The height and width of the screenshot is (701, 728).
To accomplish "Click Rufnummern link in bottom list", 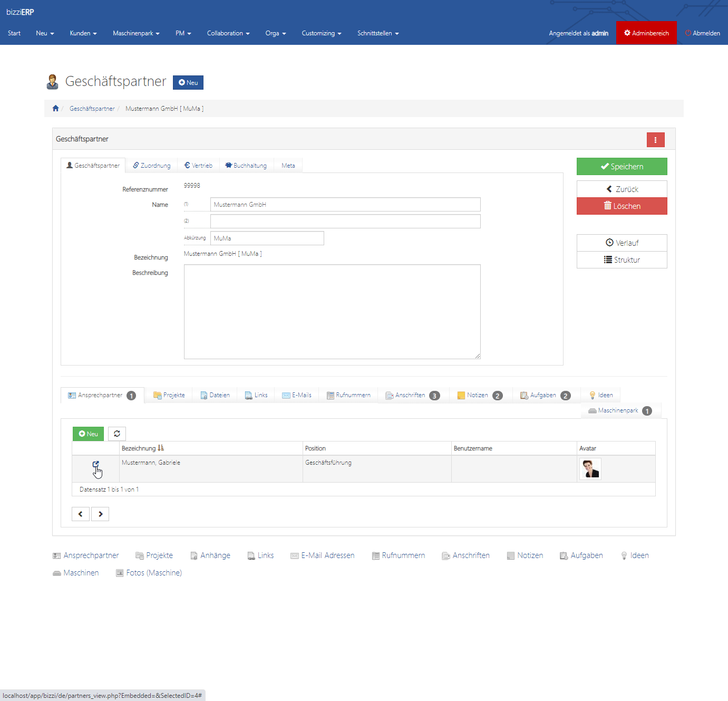I will point(399,555).
